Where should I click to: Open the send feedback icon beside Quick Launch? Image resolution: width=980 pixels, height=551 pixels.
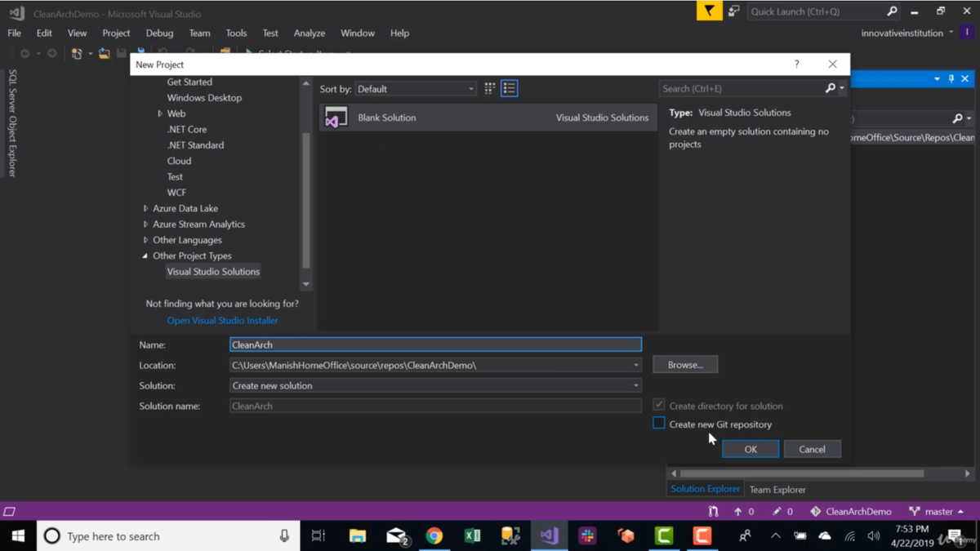click(734, 11)
